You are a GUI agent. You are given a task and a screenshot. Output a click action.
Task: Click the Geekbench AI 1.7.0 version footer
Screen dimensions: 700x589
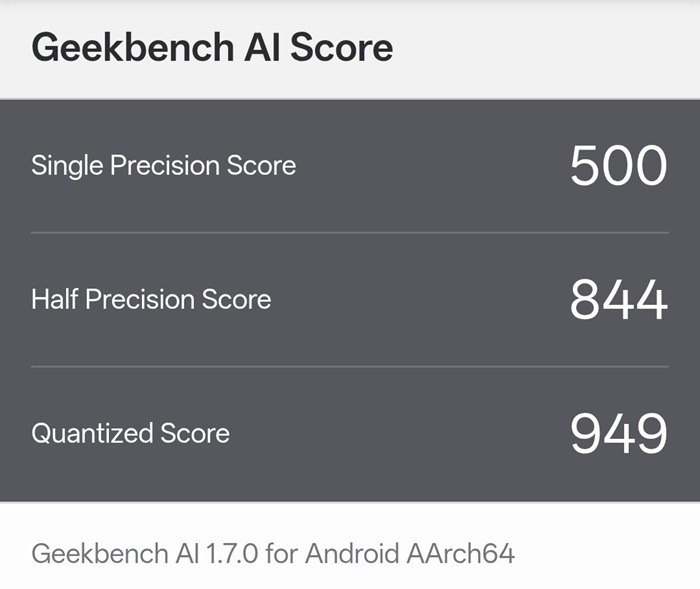272,553
